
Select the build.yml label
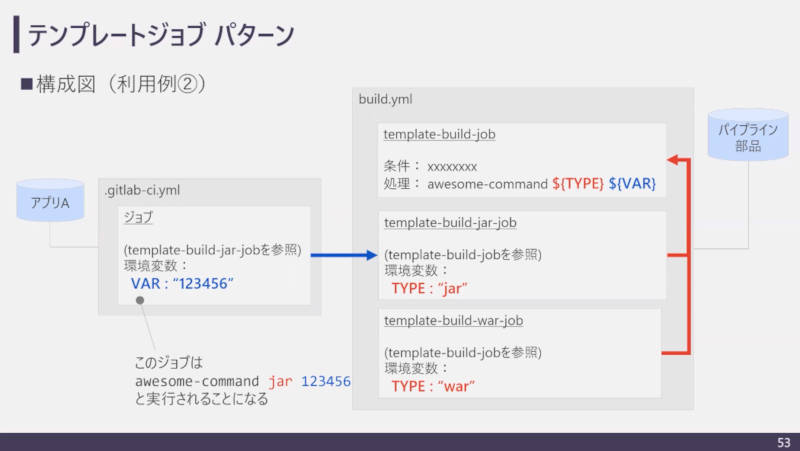[x=385, y=99]
